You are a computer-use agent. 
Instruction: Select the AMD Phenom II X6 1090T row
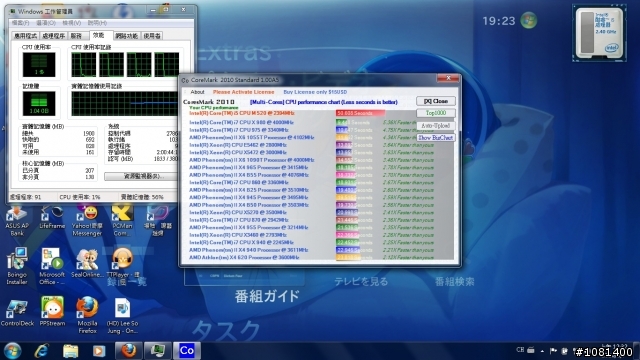(251, 160)
